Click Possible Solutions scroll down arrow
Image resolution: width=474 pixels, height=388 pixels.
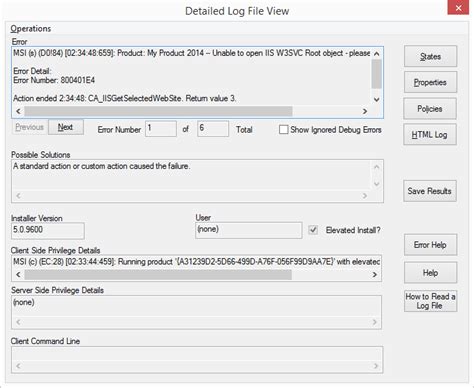pyautogui.click(x=377, y=184)
